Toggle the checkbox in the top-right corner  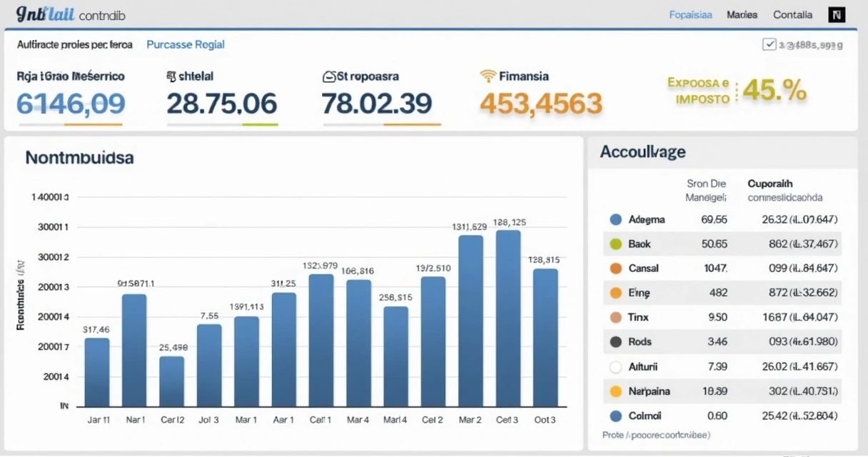pyautogui.click(x=769, y=44)
